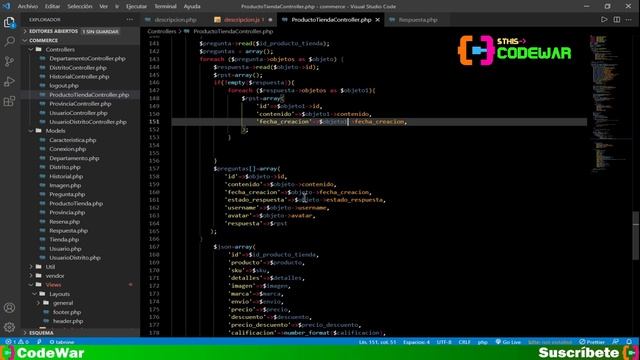Open the Extensions view
This screenshot has width=640, height=360.
click(x=9, y=101)
